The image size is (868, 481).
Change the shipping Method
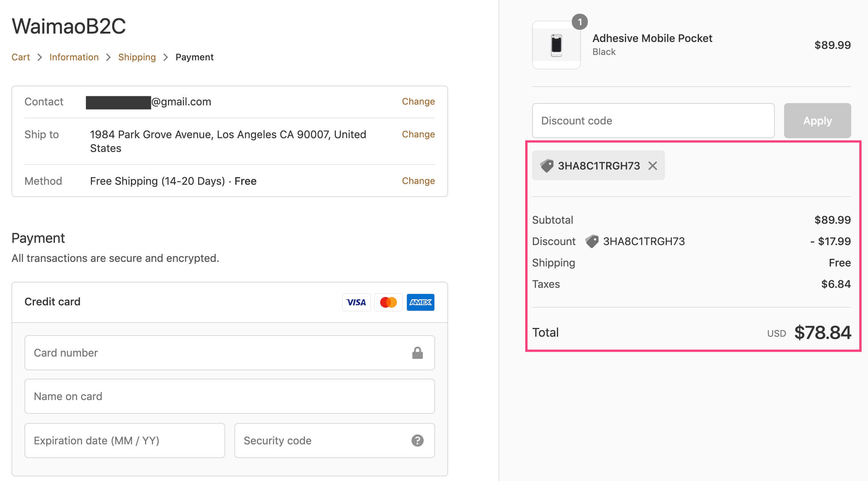click(x=418, y=181)
